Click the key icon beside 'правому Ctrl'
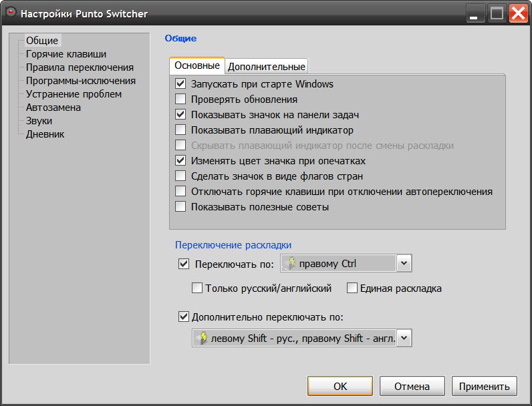 [289, 263]
